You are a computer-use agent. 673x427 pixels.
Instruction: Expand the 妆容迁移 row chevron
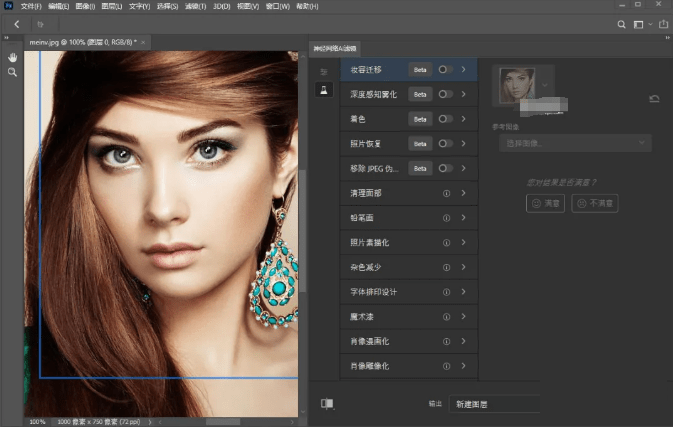[x=464, y=69]
